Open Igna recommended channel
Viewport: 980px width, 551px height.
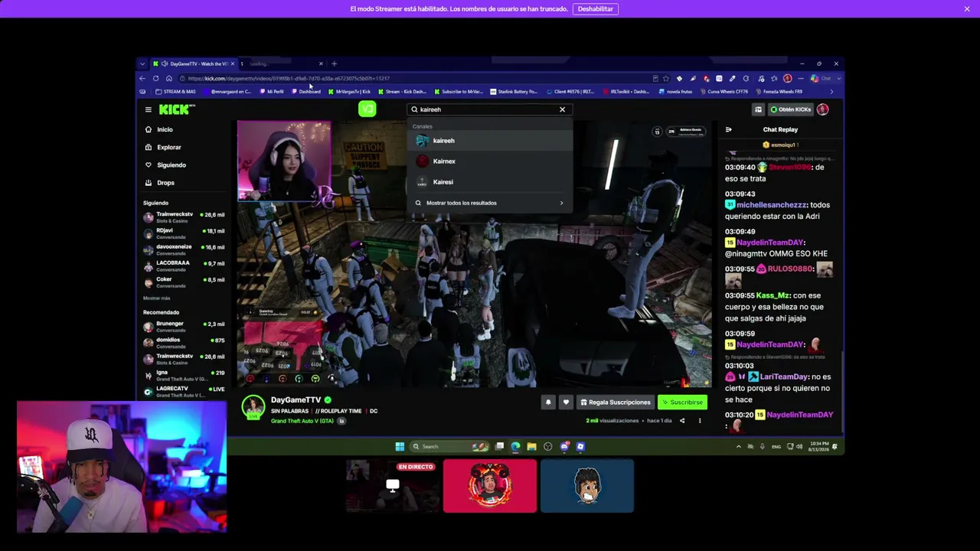pos(184,375)
